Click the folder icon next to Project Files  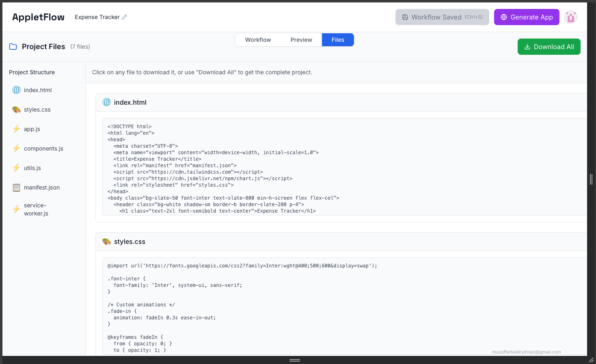coord(12,46)
